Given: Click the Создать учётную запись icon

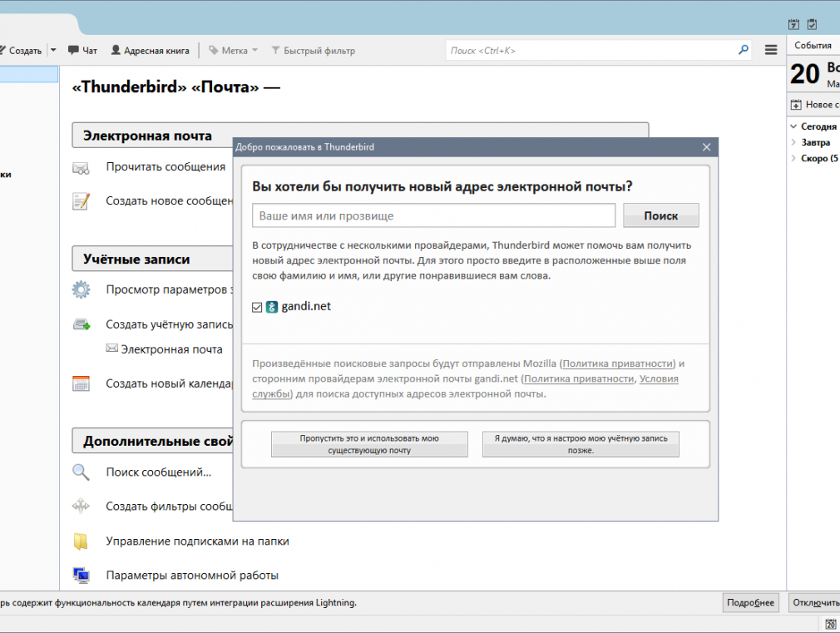Looking at the screenshot, I should [82, 324].
